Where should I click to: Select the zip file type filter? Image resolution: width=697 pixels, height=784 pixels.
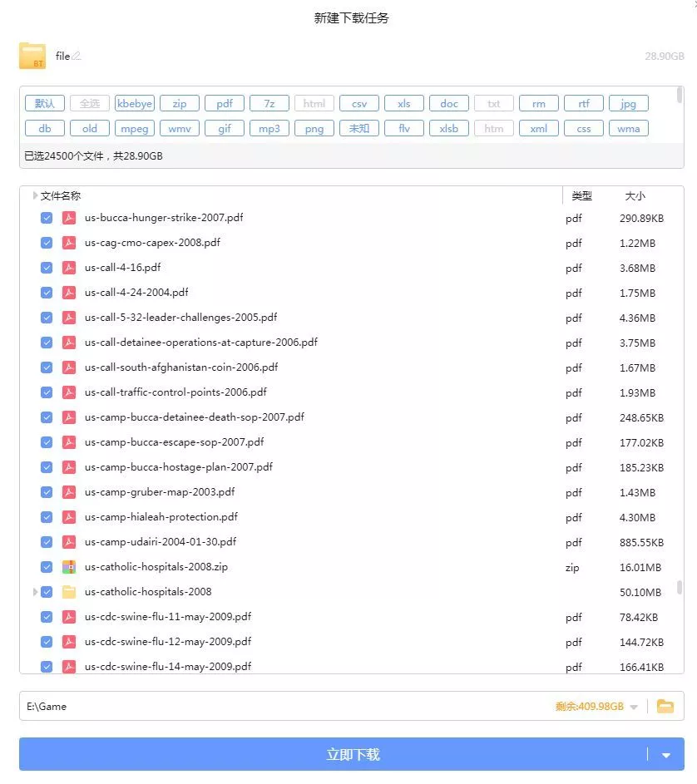pyautogui.click(x=180, y=104)
